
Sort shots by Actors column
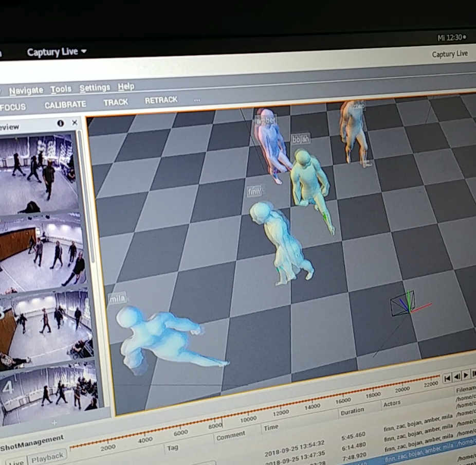[x=392, y=403]
